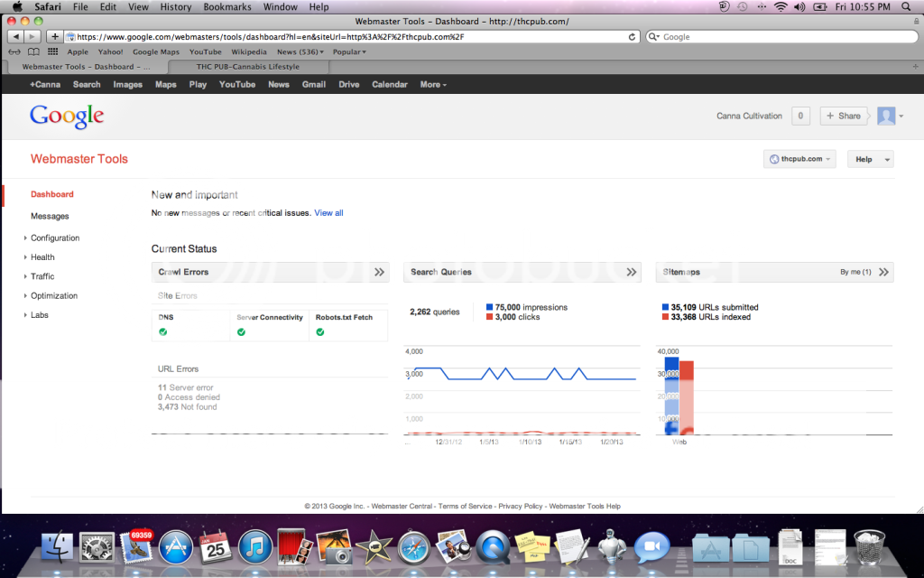Open Finder from the dock
This screenshot has width=924, height=578.
coord(57,548)
